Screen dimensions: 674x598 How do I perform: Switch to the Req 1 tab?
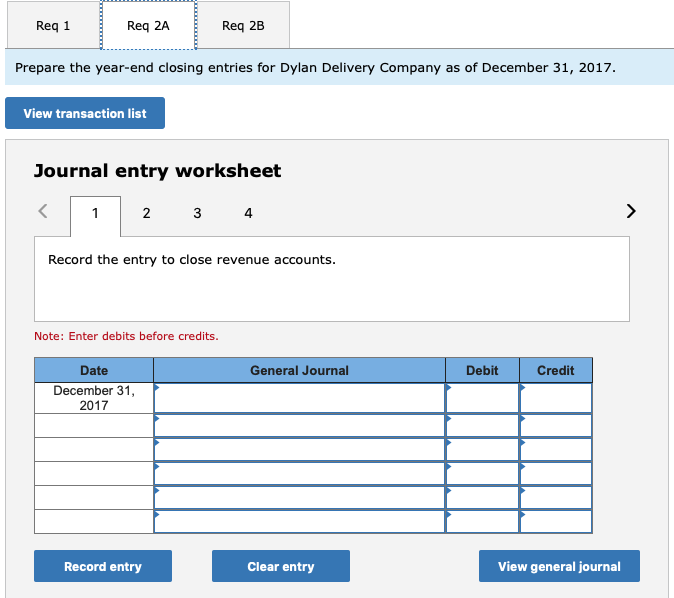coord(53,25)
